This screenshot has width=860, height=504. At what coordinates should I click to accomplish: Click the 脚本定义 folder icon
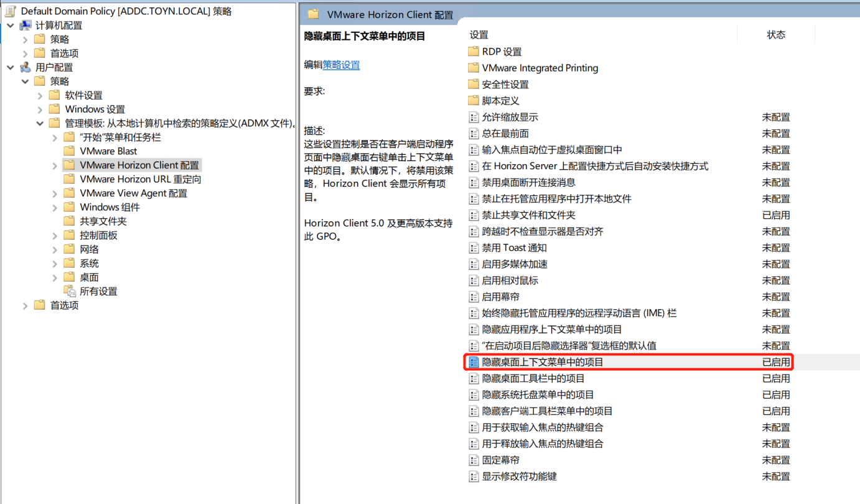[473, 100]
